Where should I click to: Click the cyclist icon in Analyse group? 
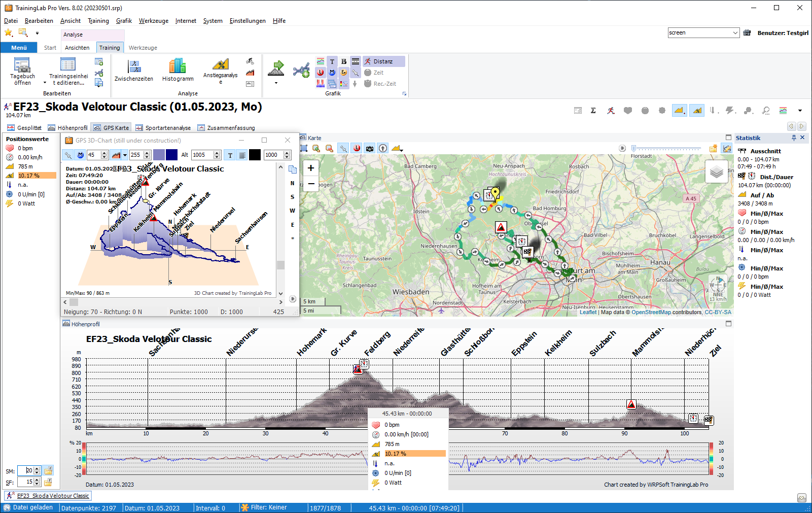[250, 61]
